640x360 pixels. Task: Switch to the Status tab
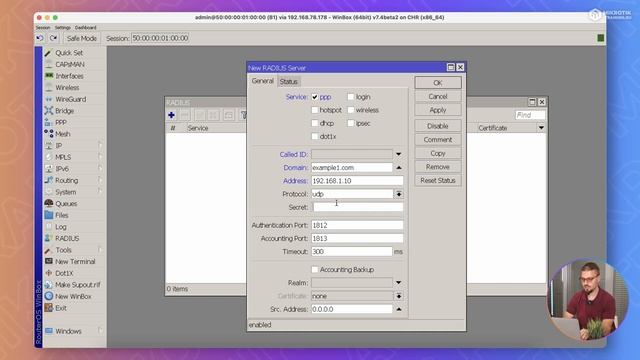tap(289, 82)
